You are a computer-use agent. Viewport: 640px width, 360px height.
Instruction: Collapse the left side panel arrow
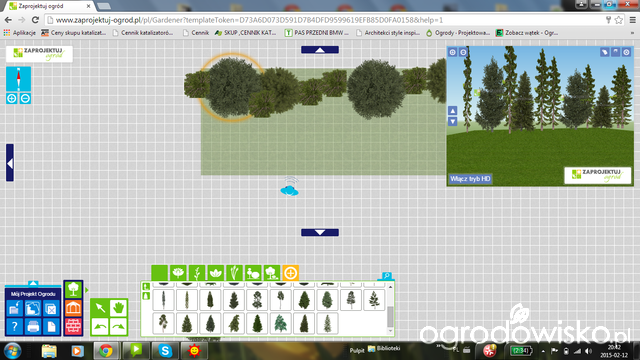[x=10, y=163]
